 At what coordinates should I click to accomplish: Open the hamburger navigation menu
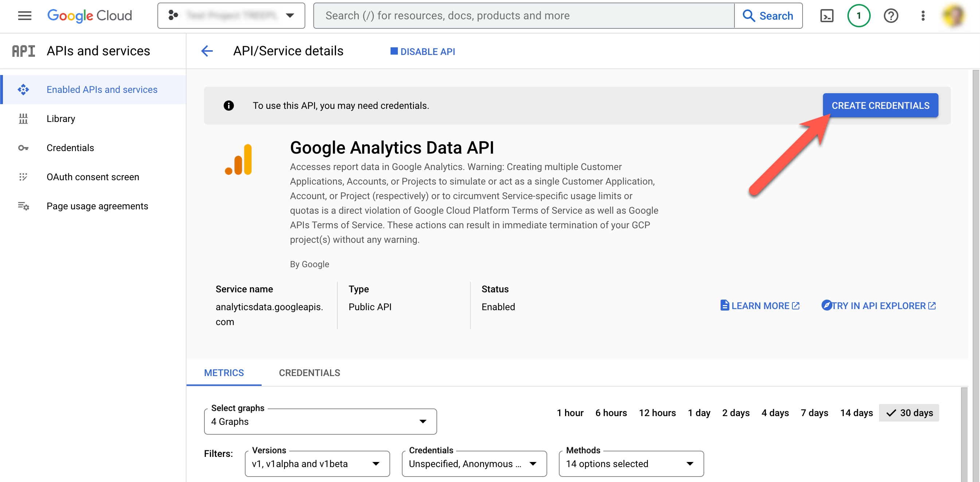point(25,16)
